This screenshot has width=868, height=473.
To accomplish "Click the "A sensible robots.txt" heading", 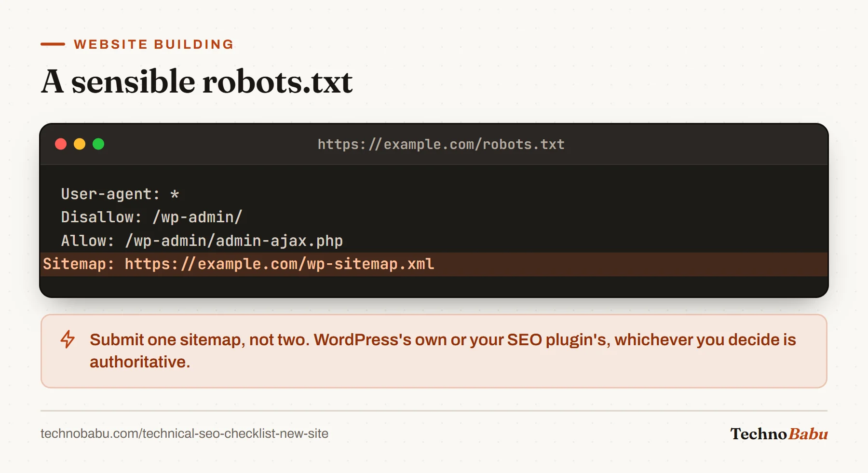I will (x=197, y=81).
